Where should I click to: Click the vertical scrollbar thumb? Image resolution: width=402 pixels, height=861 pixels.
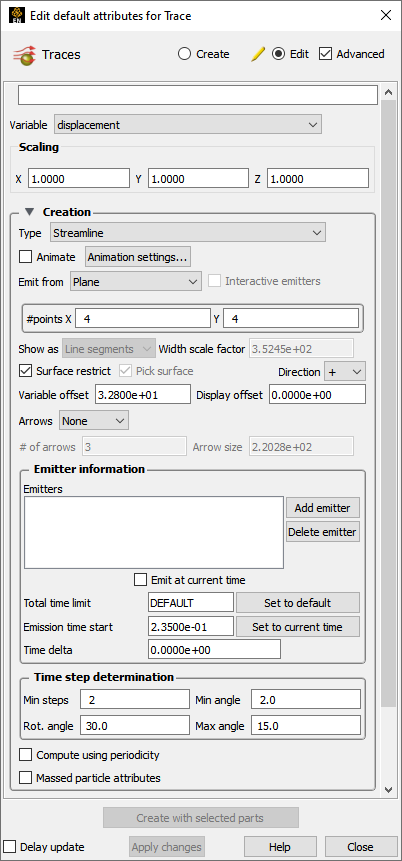[388, 403]
